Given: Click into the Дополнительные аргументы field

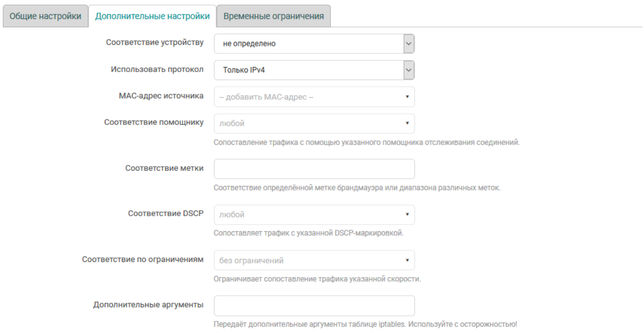Looking at the screenshot, I should tap(314, 306).
